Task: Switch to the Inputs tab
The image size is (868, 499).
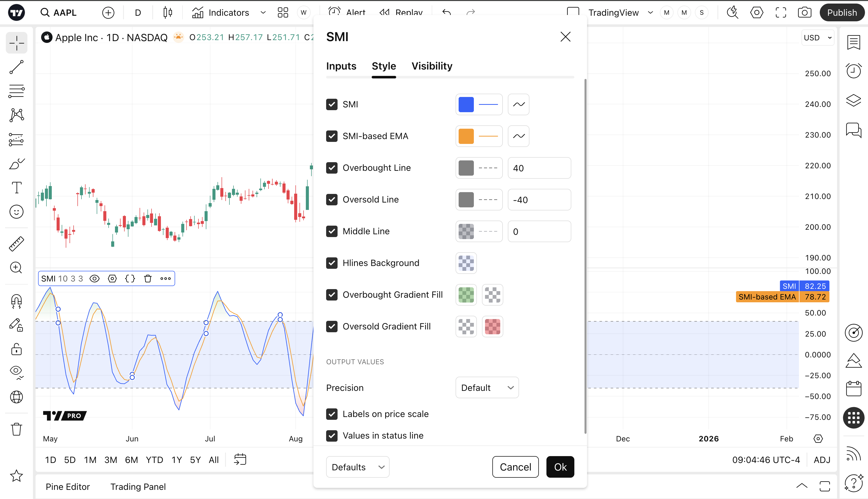Action: pyautogui.click(x=341, y=66)
